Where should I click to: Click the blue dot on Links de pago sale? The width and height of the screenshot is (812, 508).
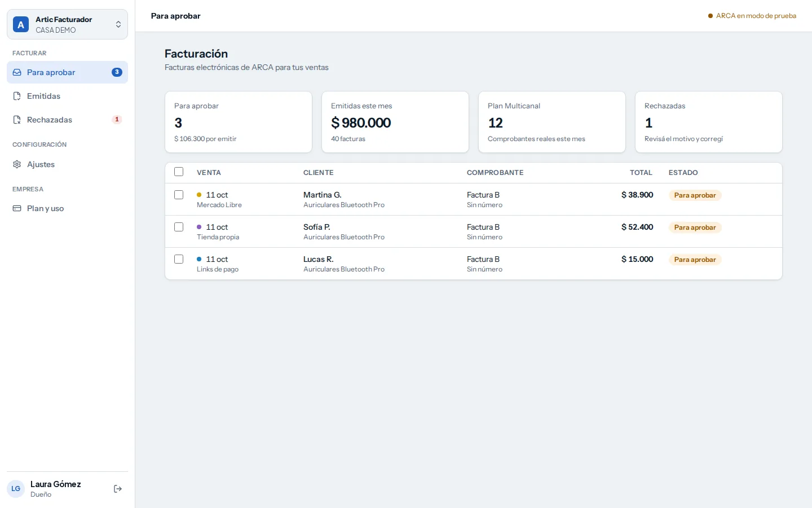(199, 259)
